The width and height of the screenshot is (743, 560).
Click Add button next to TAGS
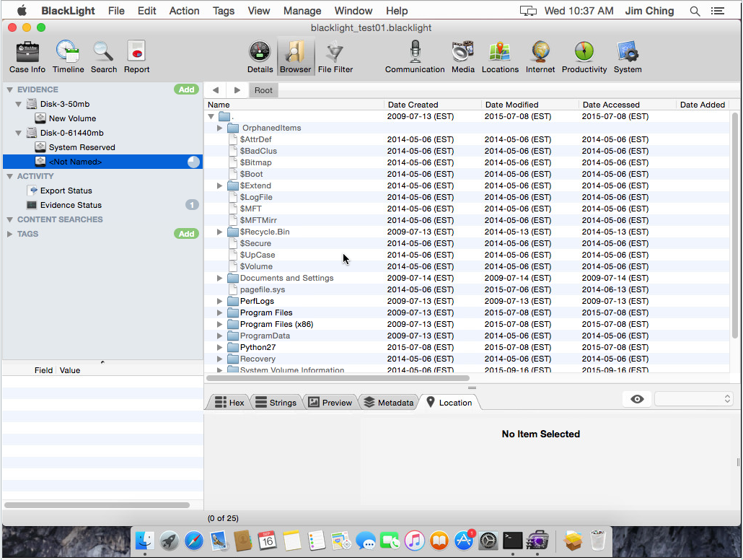(186, 234)
